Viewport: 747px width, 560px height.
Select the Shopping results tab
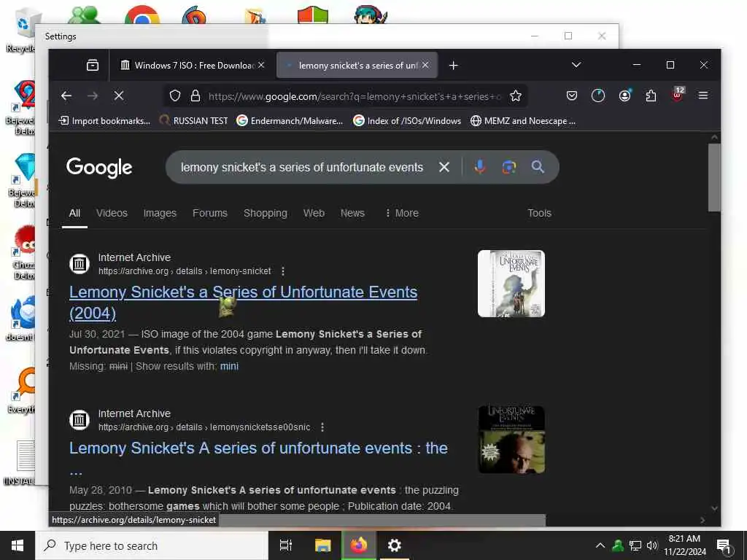[x=266, y=214]
